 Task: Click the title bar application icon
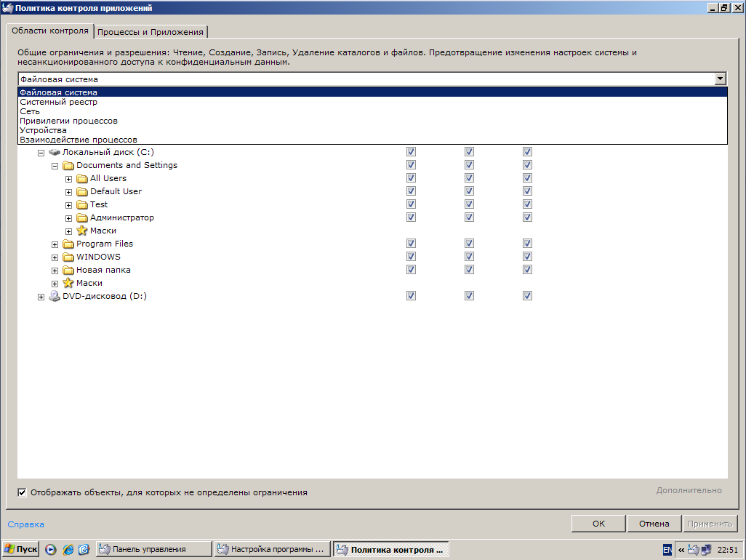pos(7,8)
